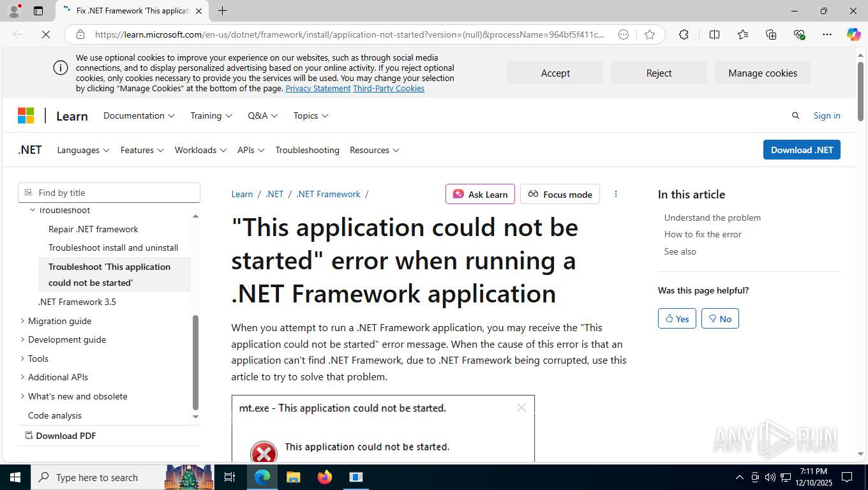Show hidden system tray icons
This screenshot has height=490, width=868.
(739, 477)
